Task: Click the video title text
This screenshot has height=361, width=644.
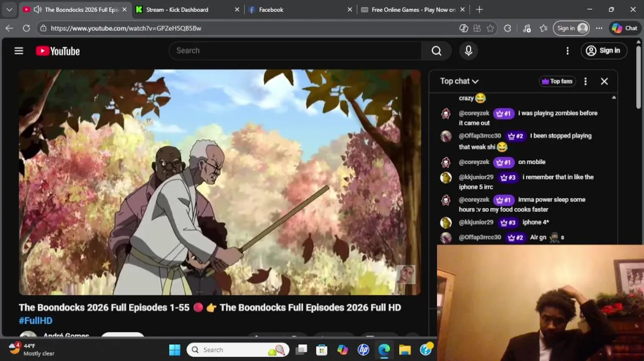Action: pyautogui.click(x=210, y=307)
